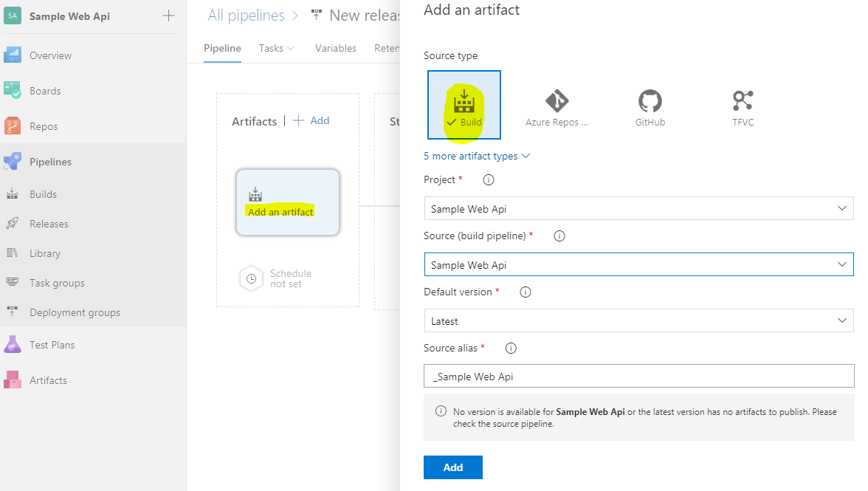
Task: Switch to the Variables tab
Action: click(335, 48)
